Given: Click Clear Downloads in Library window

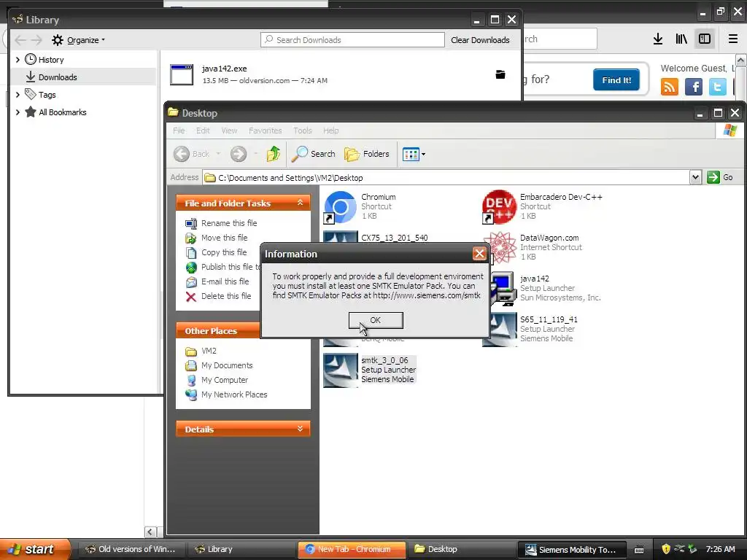Looking at the screenshot, I should coord(480,40).
